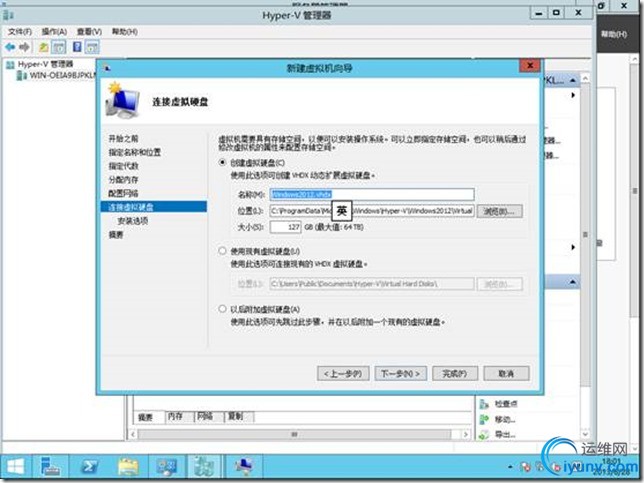Click the Up folder toolbar icon
Image resolution: width=644 pixels, height=483 pixels.
(43, 47)
